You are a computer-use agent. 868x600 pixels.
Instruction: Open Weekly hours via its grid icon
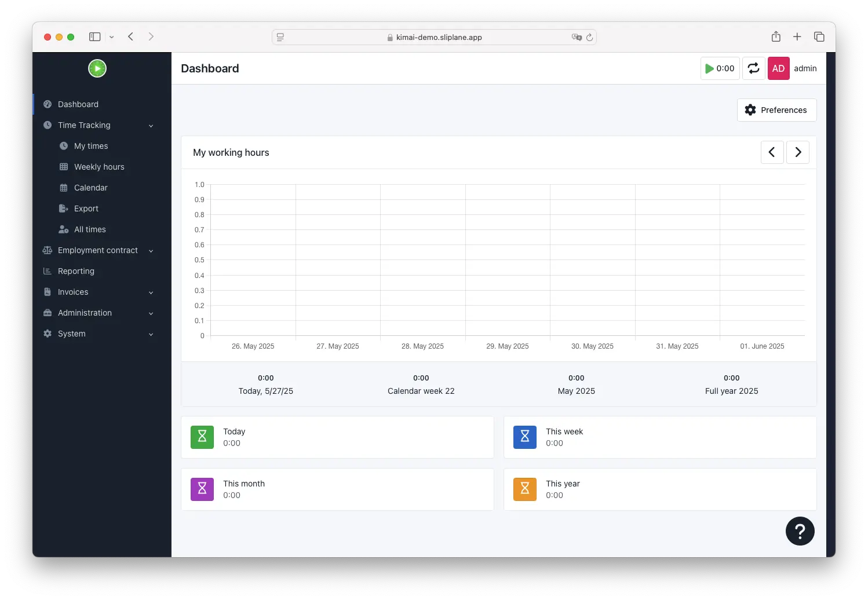[x=64, y=166]
